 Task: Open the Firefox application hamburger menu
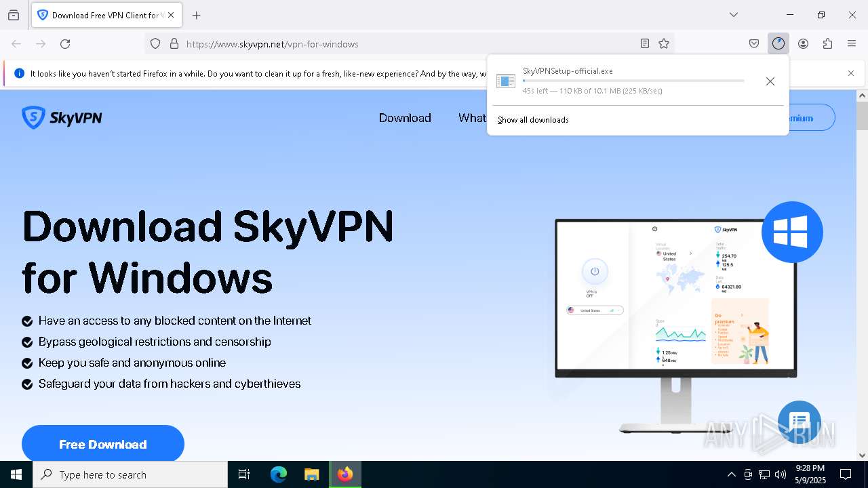[x=852, y=44]
